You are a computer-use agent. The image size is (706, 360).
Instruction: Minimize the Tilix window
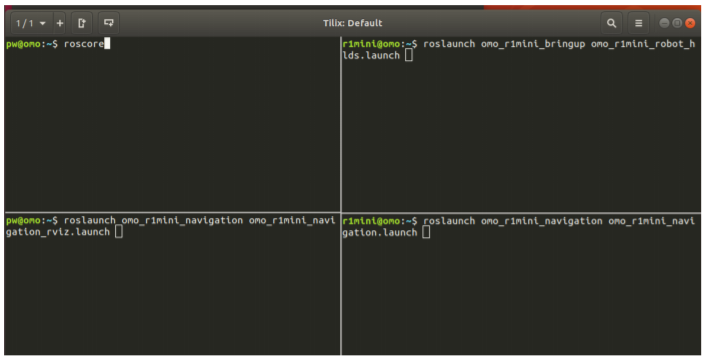point(664,23)
